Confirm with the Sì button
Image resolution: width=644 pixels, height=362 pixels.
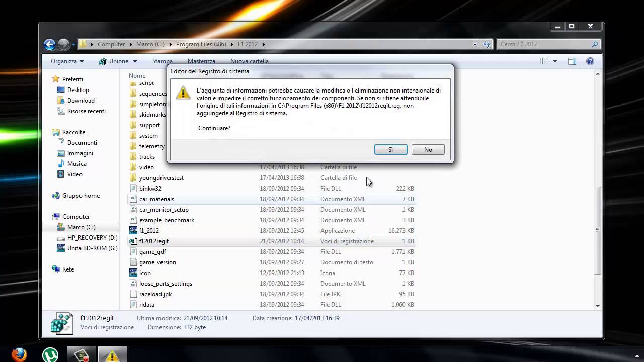pyautogui.click(x=390, y=149)
